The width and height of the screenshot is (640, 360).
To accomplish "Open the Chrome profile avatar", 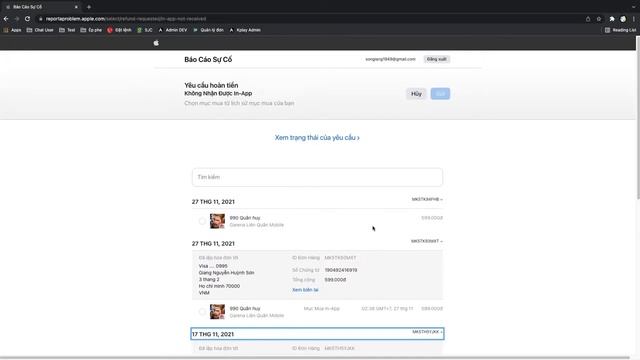I will click(x=623, y=19).
